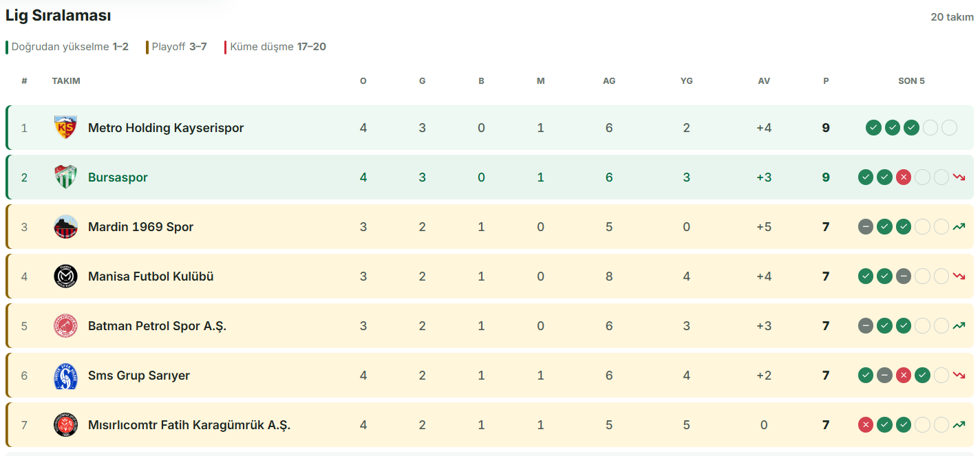Open the Fatih Karagümrük logo
The height and width of the screenshot is (456, 980).
point(65,425)
